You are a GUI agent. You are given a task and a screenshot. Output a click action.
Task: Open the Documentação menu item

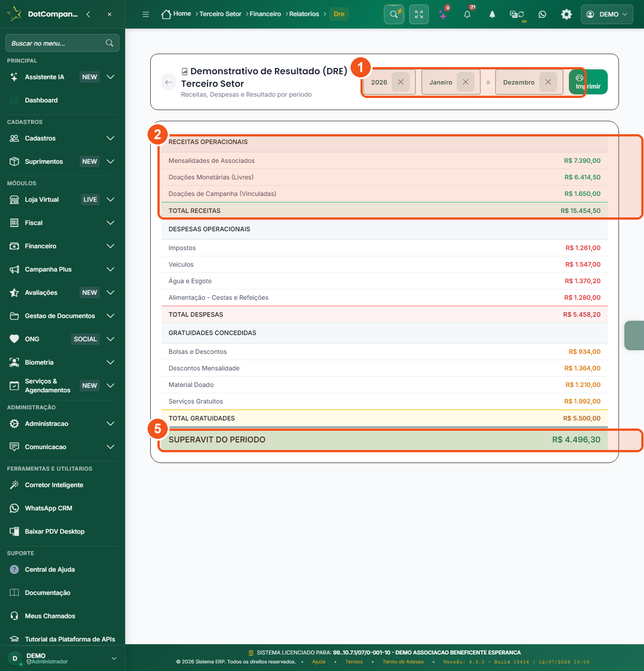coord(62,593)
